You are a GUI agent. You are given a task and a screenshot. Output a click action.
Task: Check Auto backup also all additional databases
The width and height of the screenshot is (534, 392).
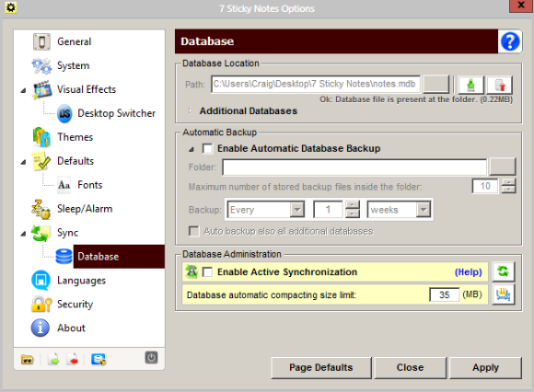point(193,231)
